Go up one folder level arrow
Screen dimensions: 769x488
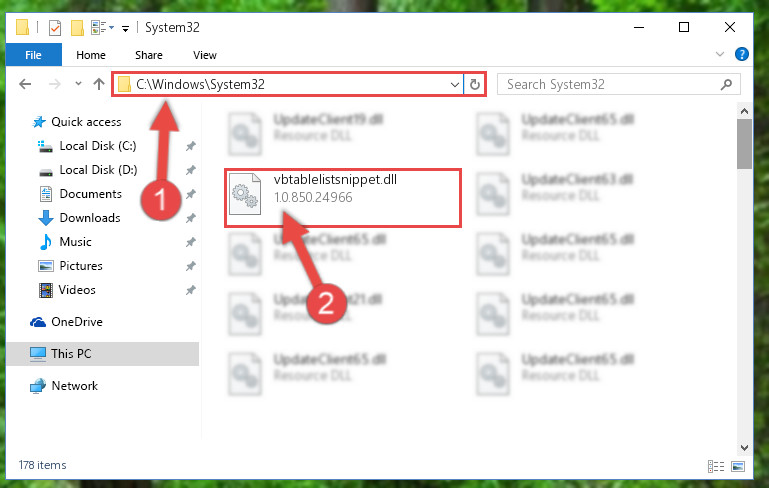pos(99,84)
